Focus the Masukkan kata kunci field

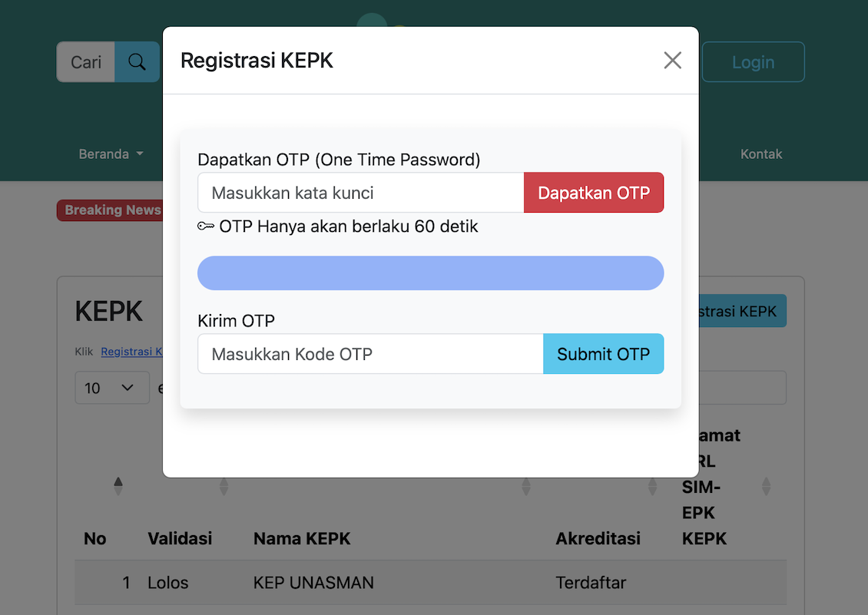pyautogui.click(x=361, y=193)
